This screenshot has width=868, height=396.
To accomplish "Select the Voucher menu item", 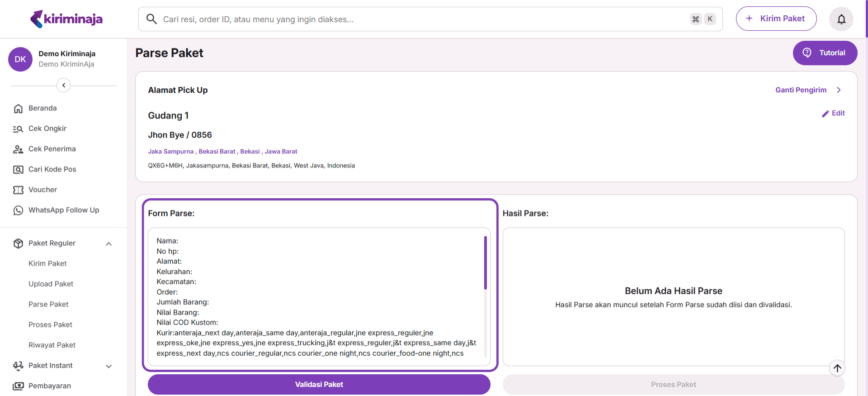I will [x=42, y=190].
